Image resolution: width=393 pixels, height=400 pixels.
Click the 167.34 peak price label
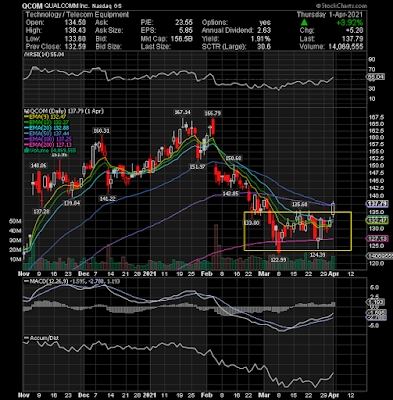(182, 113)
